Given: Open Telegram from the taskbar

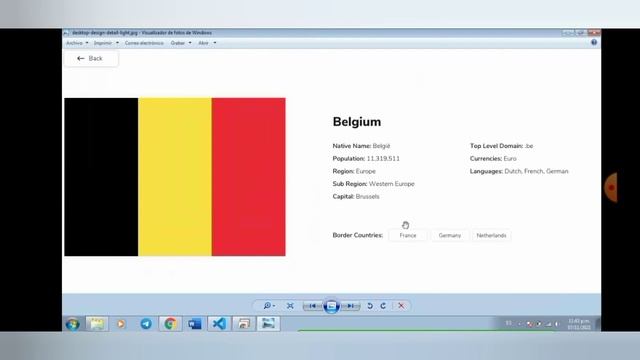Looking at the screenshot, I should pos(146,324).
